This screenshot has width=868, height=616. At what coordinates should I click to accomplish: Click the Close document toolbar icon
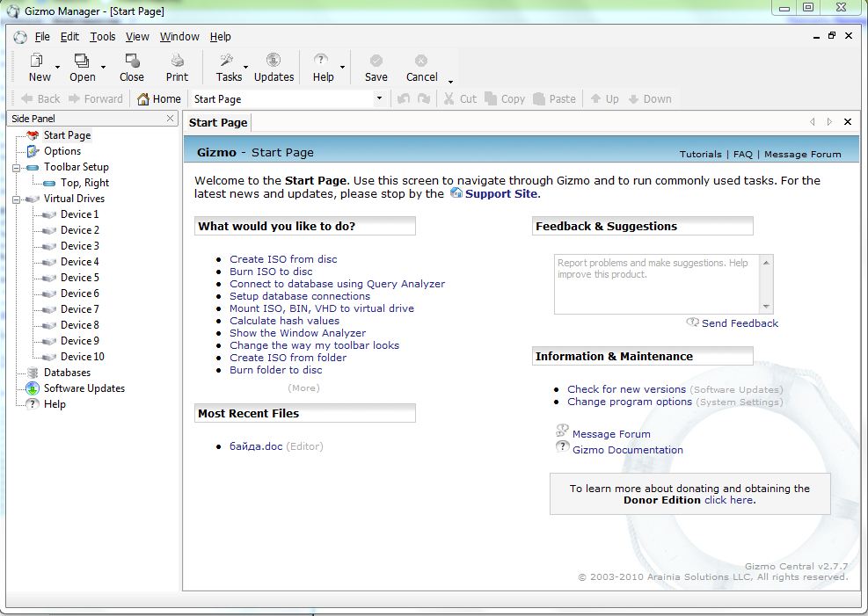[132, 61]
